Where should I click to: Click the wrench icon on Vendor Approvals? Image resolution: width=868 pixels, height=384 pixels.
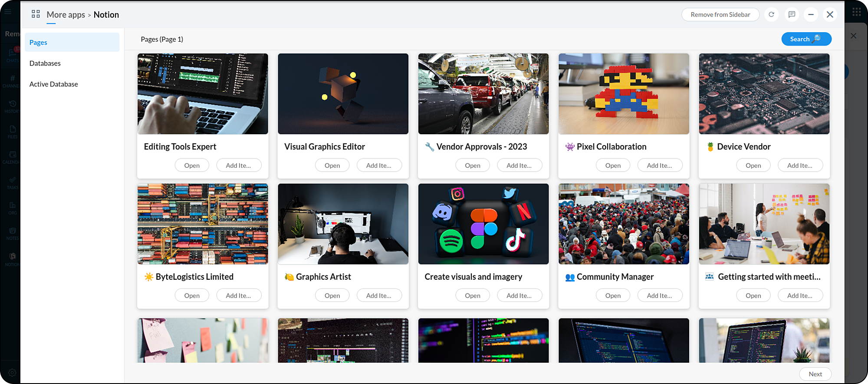point(430,147)
